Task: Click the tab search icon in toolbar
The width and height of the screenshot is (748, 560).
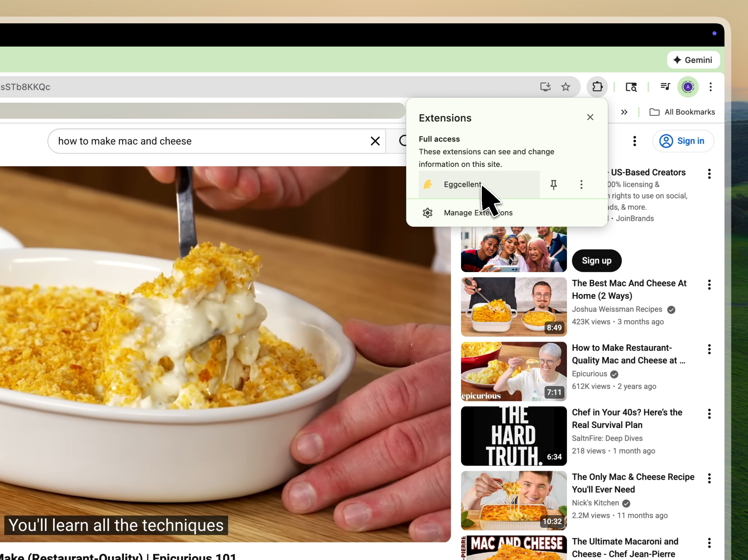Action: (631, 87)
